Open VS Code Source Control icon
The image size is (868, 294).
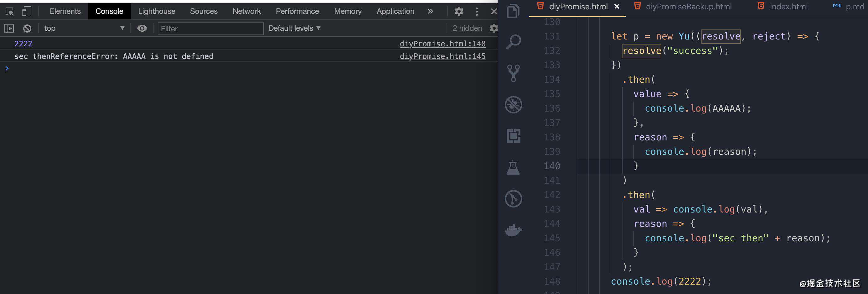pos(513,73)
